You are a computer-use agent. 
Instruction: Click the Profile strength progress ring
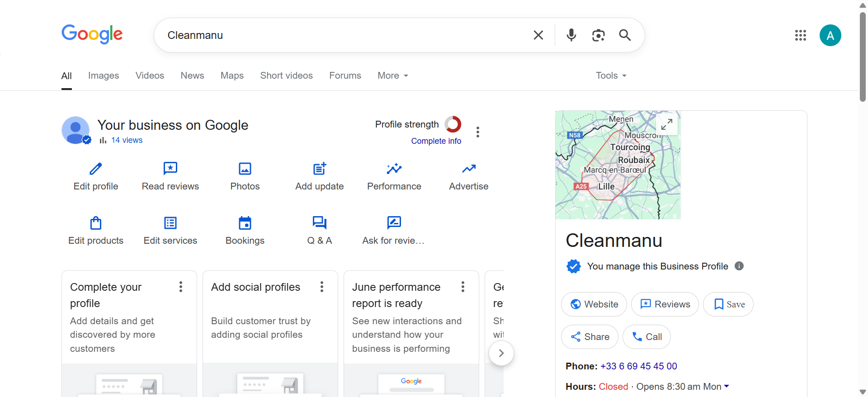(x=453, y=124)
